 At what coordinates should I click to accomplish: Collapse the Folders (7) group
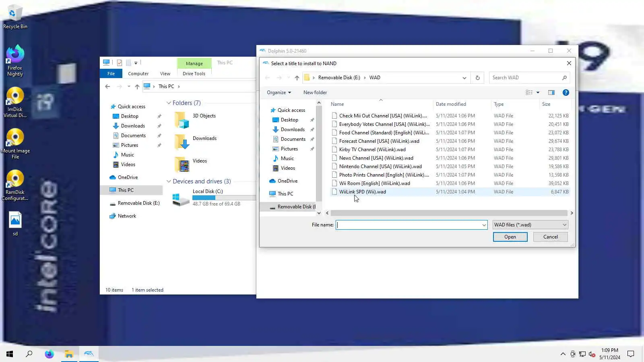click(169, 103)
